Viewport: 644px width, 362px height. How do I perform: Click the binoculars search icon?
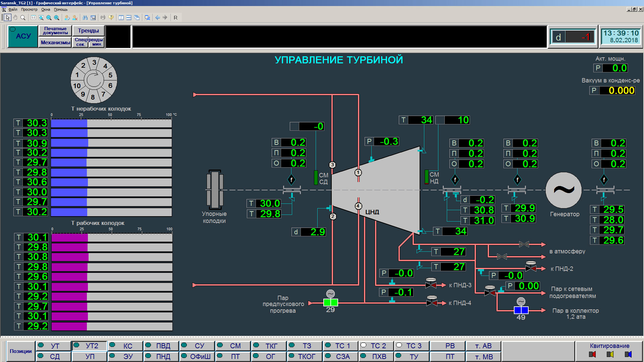point(85,17)
